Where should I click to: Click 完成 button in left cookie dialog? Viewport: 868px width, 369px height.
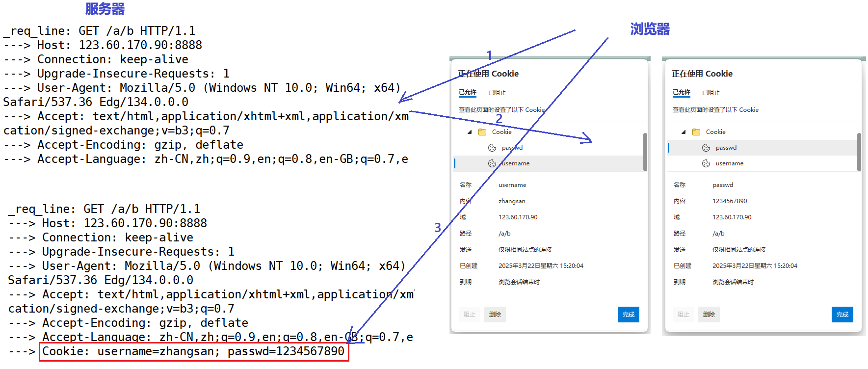coord(629,315)
